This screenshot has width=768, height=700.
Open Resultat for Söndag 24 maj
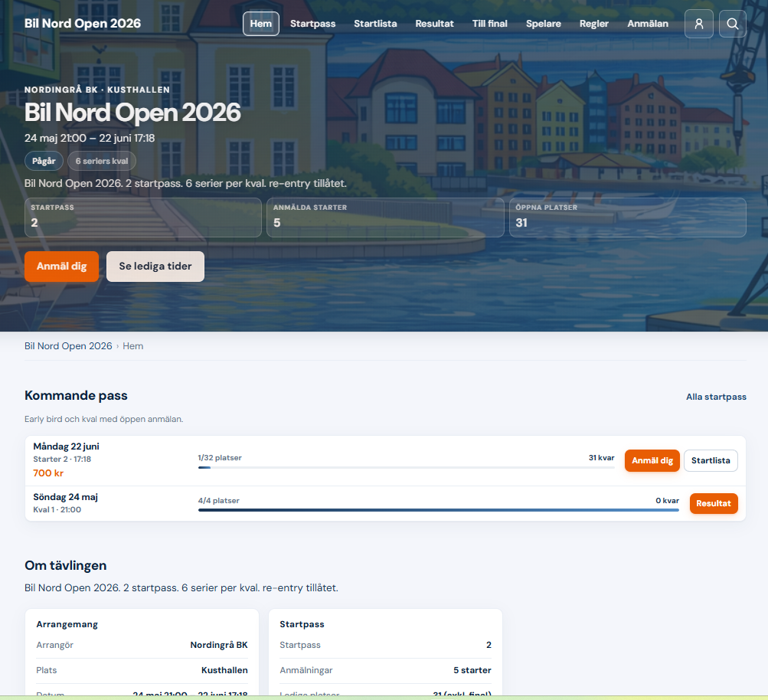pos(714,504)
